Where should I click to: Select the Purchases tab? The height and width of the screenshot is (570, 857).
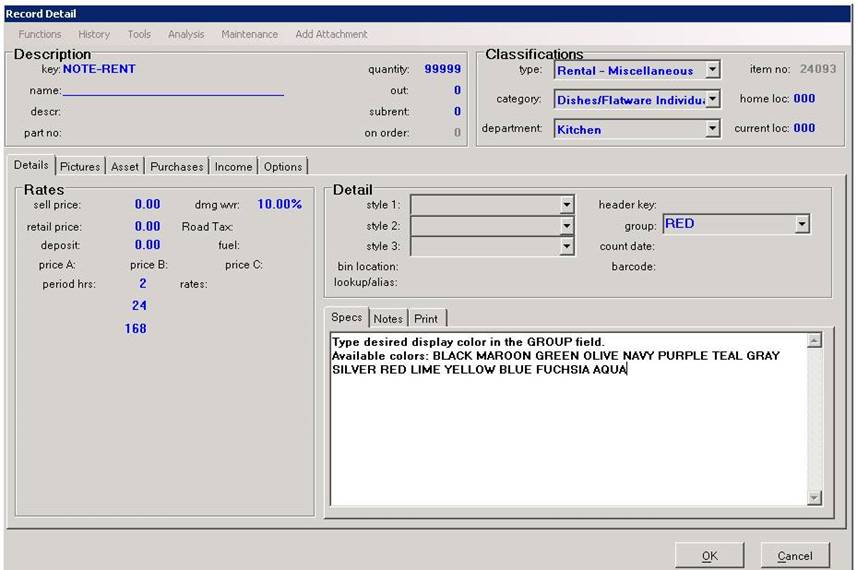[x=177, y=167]
